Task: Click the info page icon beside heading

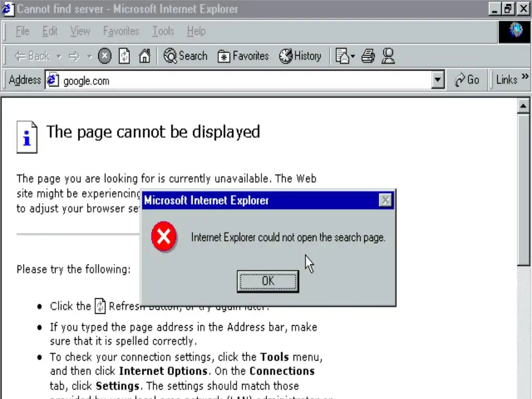Action: (x=27, y=137)
